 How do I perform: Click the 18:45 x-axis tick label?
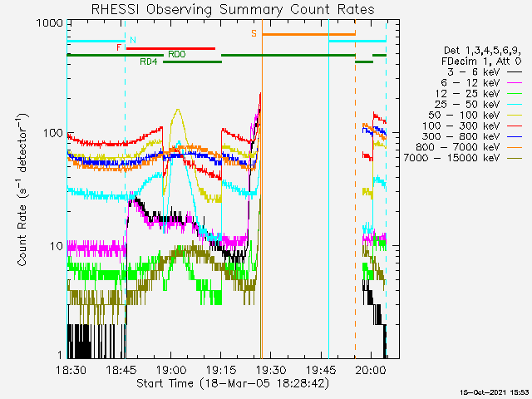121,369
